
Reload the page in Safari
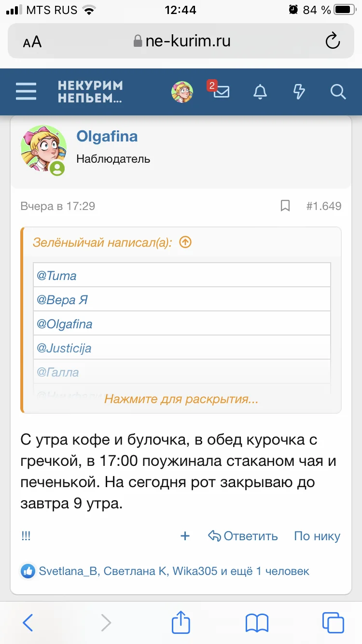[333, 41]
